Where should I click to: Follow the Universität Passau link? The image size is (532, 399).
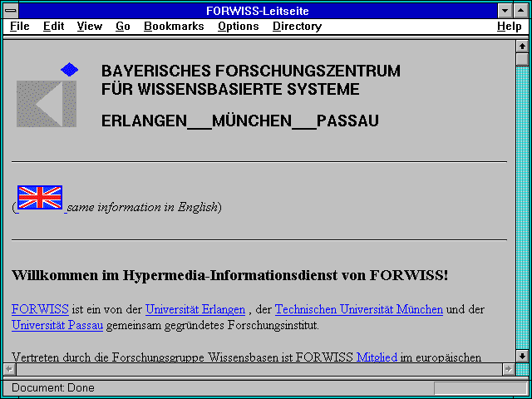coord(57,325)
